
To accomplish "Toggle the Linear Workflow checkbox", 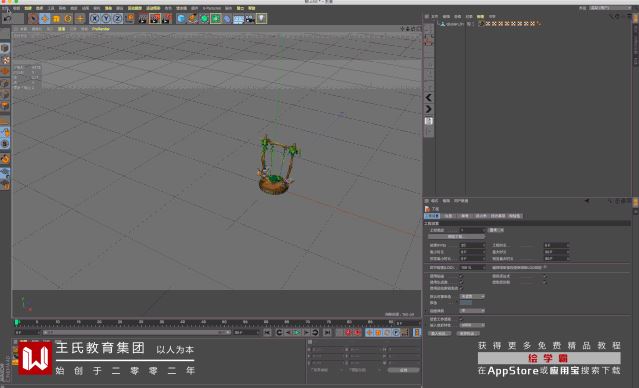I will [x=461, y=319].
